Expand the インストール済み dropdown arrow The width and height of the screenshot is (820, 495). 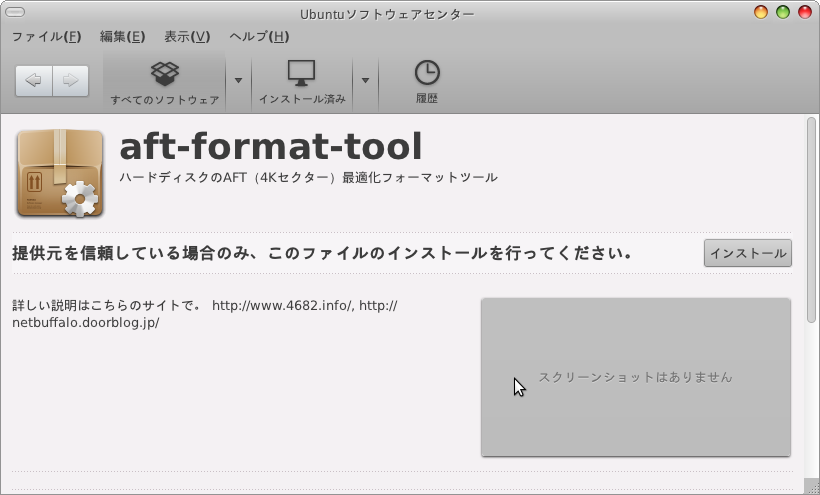click(365, 80)
